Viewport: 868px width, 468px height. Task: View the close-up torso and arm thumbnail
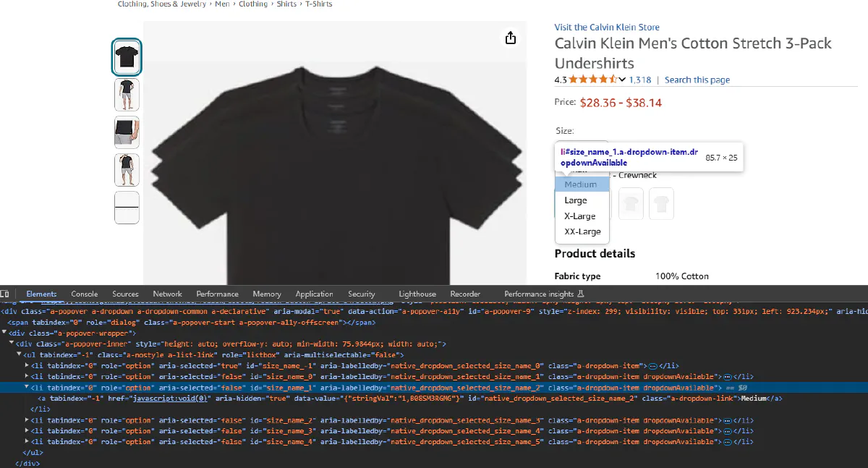pos(127,132)
